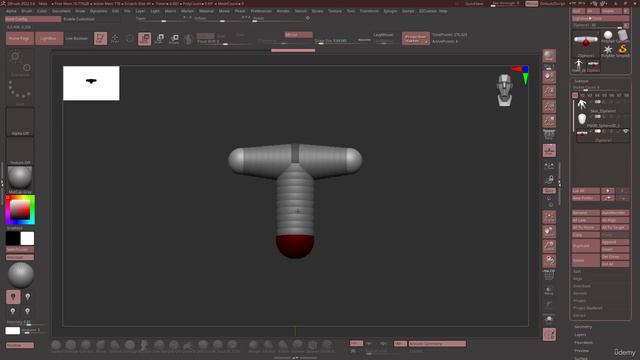Click the Xpose icon
The image size is (640, 360).
(x=549, y=334)
